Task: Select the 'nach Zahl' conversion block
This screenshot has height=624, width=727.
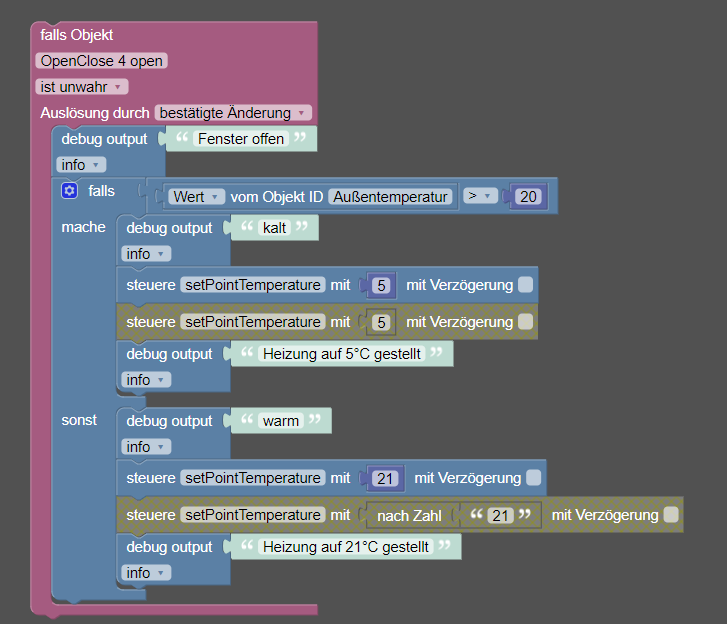Action: [x=409, y=516]
